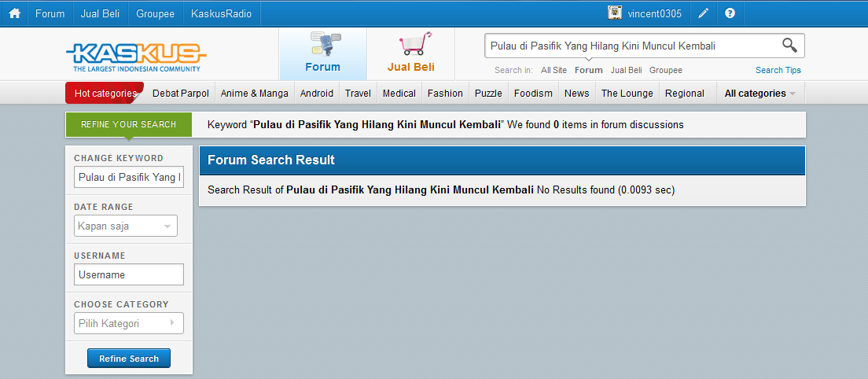The width and height of the screenshot is (868, 379).
Task: Open The Lounge category
Action: pyautogui.click(x=627, y=94)
